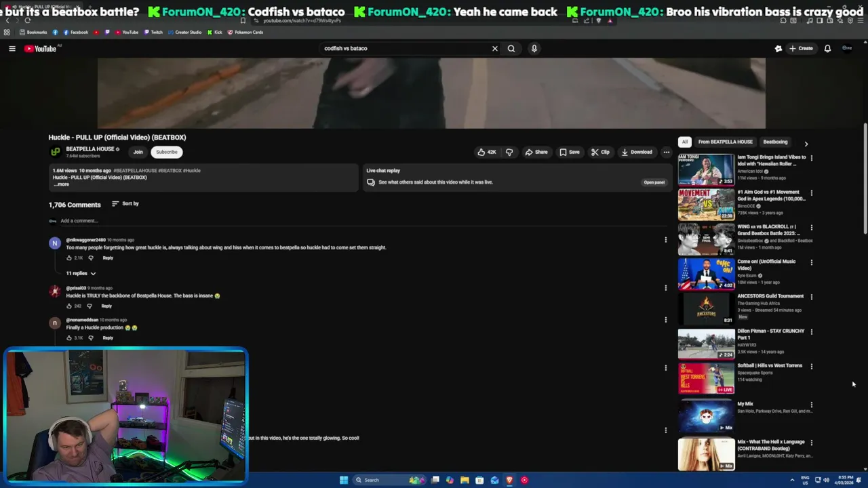
Task: Select the Beatboxing filter chip
Action: click(x=775, y=142)
